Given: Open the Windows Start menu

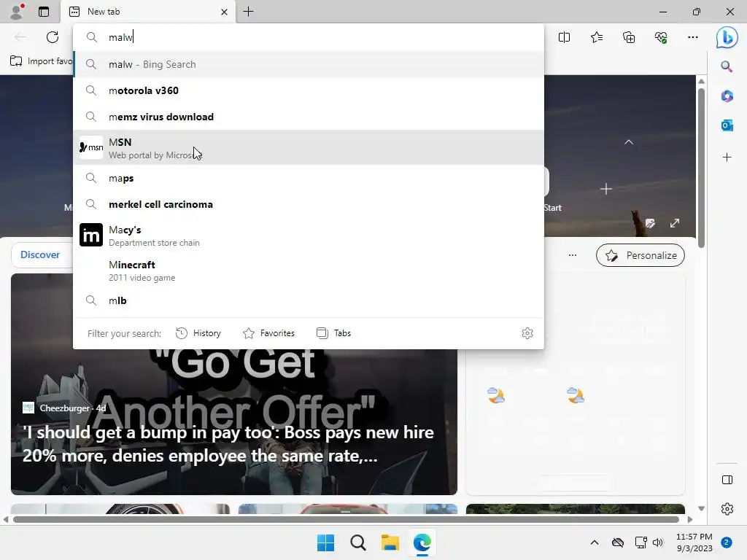Looking at the screenshot, I should coord(326,542).
